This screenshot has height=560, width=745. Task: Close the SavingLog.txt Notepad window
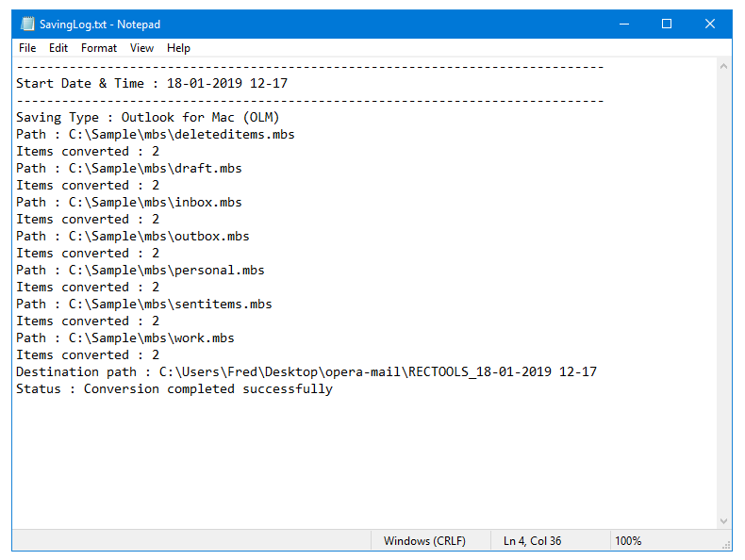pyautogui.click(x=710, y=24)
